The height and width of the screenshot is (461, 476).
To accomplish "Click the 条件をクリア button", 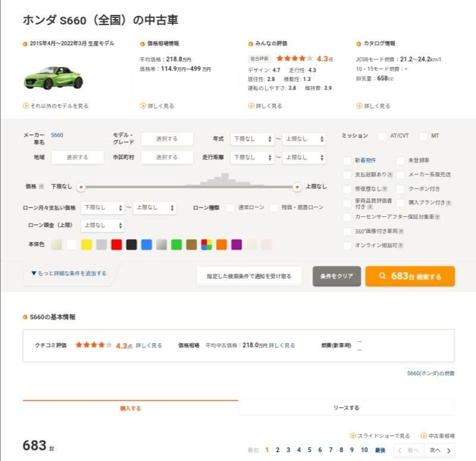I will (x=337, y=276).
